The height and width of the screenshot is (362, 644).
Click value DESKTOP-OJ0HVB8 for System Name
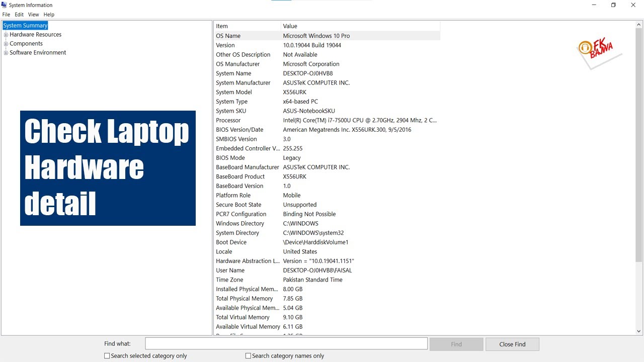(x=308, y=73)
